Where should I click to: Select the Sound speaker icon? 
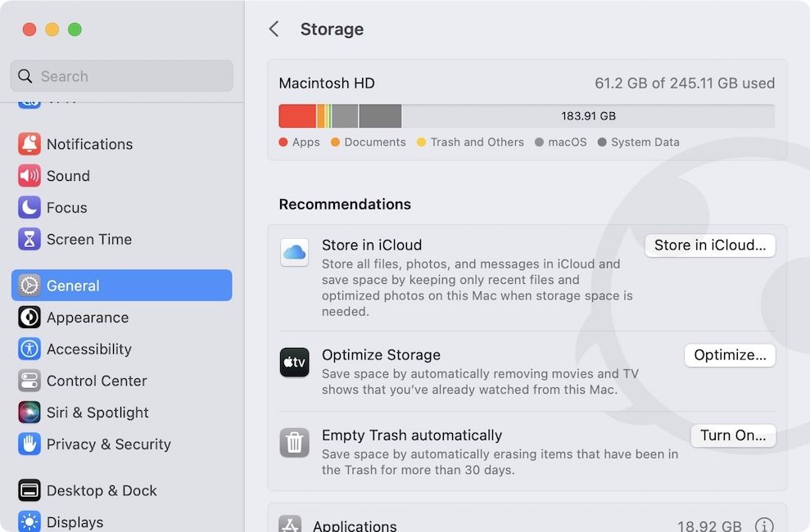tap(29, 176)
